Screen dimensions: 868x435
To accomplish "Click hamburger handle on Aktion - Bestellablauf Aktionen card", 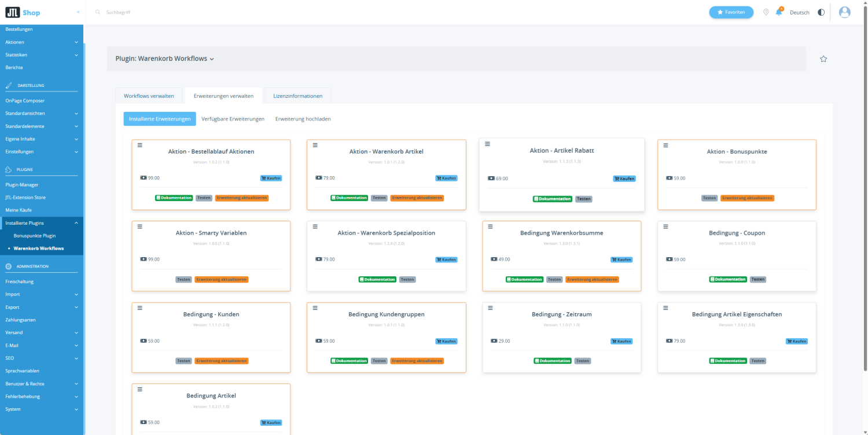I will click(140, 145).
